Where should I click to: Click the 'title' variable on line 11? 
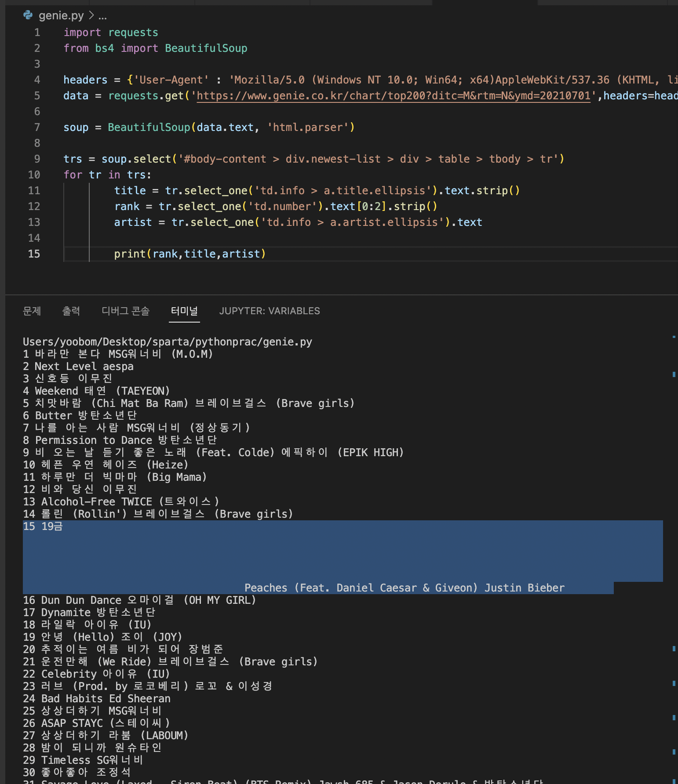[x=130, y=191]
